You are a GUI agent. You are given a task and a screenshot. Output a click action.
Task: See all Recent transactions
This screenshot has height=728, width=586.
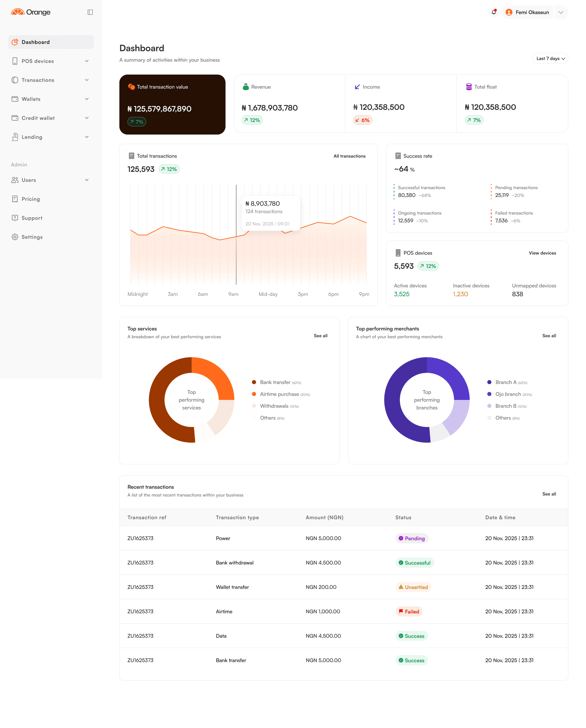[549, 494]
